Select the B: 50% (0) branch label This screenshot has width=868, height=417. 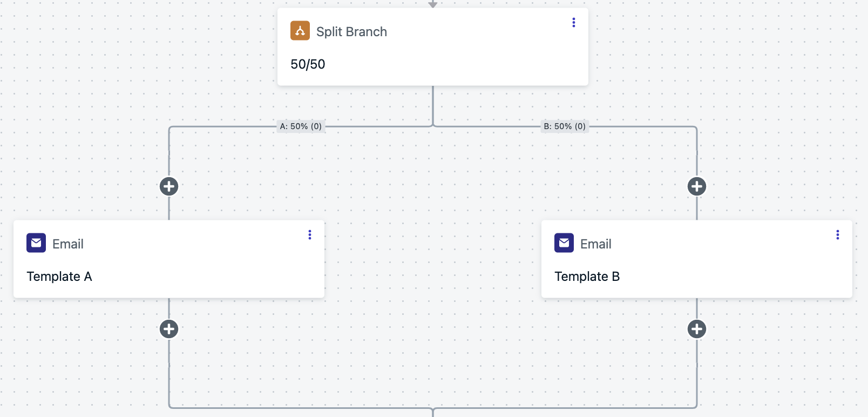[x=565, y=126]
